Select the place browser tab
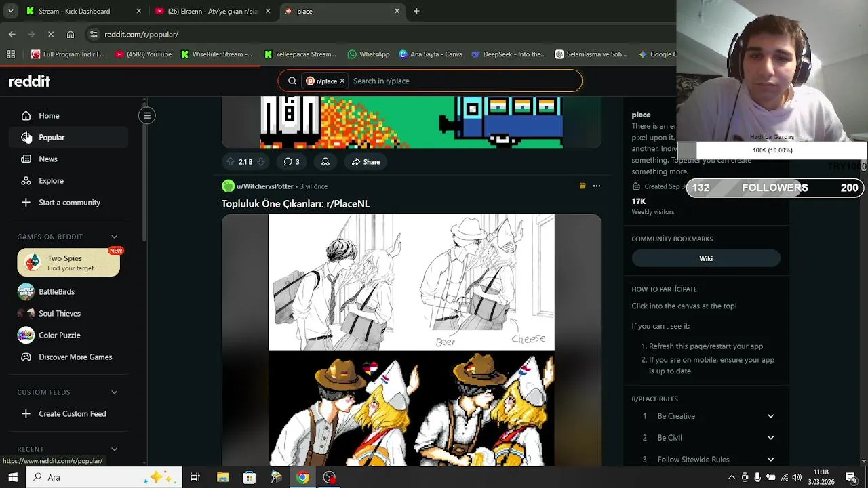 coord(342,12)
